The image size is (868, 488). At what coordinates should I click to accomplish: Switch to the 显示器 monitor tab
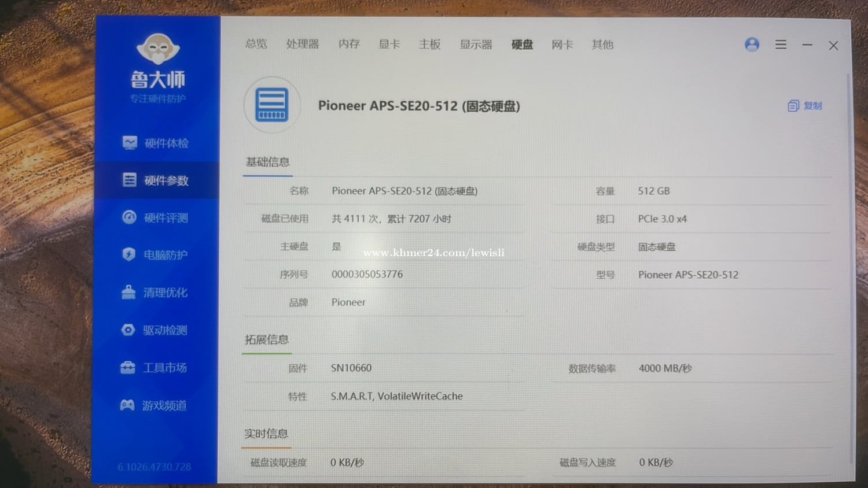coord(476,44)
